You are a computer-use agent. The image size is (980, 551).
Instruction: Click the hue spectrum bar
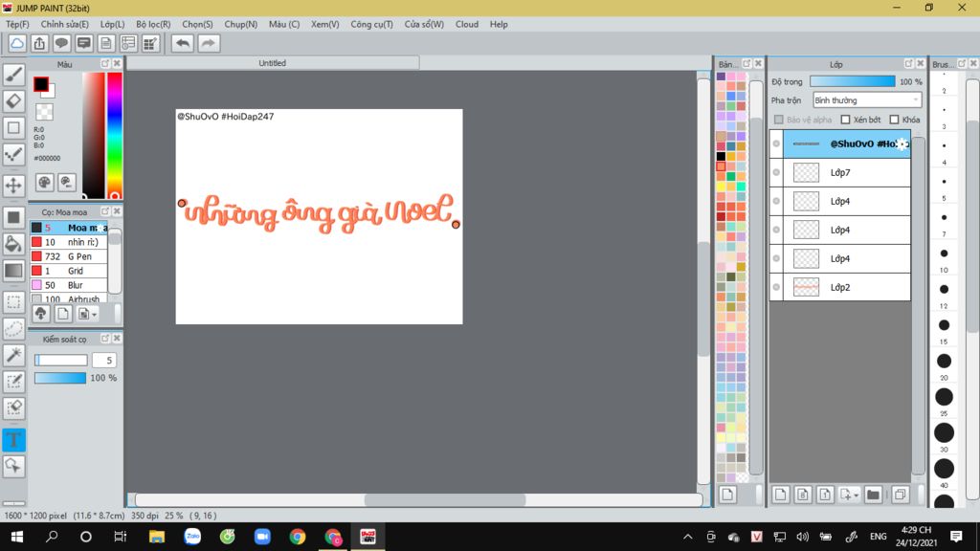pyautogui.click(x=115, y=135)
